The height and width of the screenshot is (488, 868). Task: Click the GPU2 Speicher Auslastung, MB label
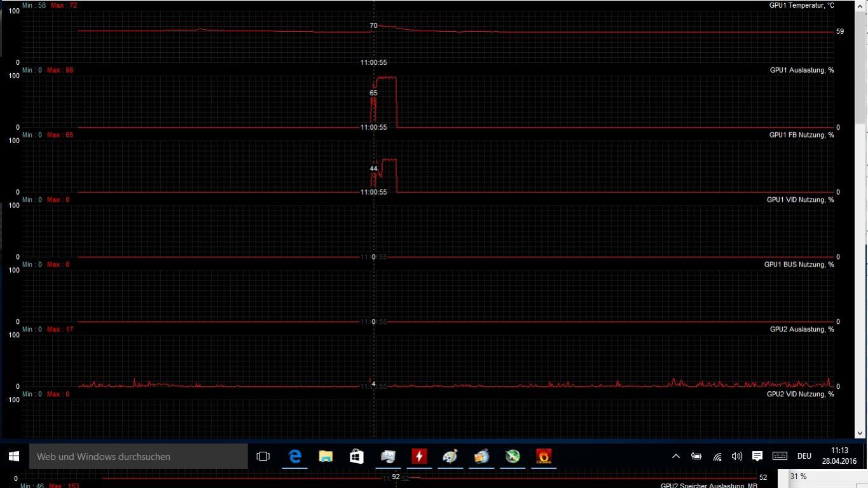(x=709, y=485)
